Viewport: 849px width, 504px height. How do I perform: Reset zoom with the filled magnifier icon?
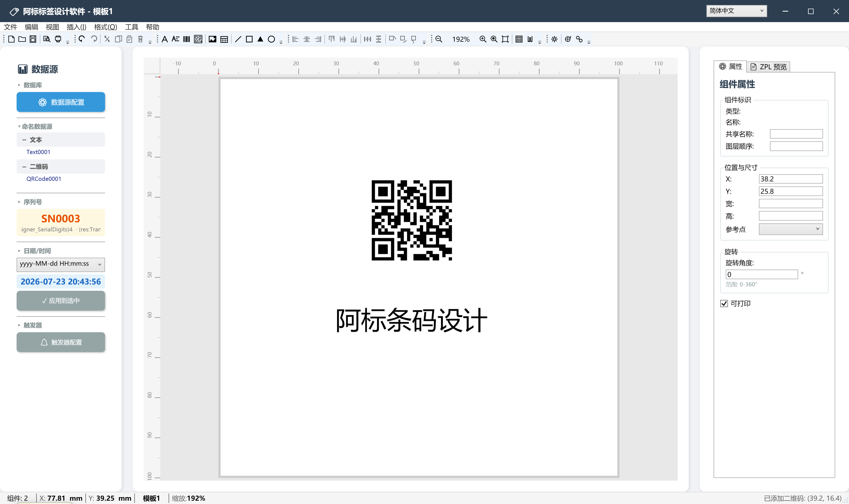click(x=494, y=39)
